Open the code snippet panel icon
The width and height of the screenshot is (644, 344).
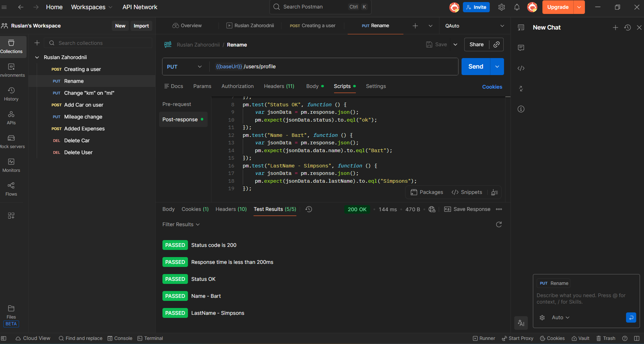tap(521, 68)
